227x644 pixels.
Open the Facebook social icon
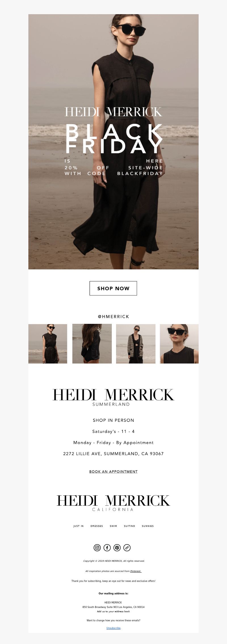click(107, 548)
